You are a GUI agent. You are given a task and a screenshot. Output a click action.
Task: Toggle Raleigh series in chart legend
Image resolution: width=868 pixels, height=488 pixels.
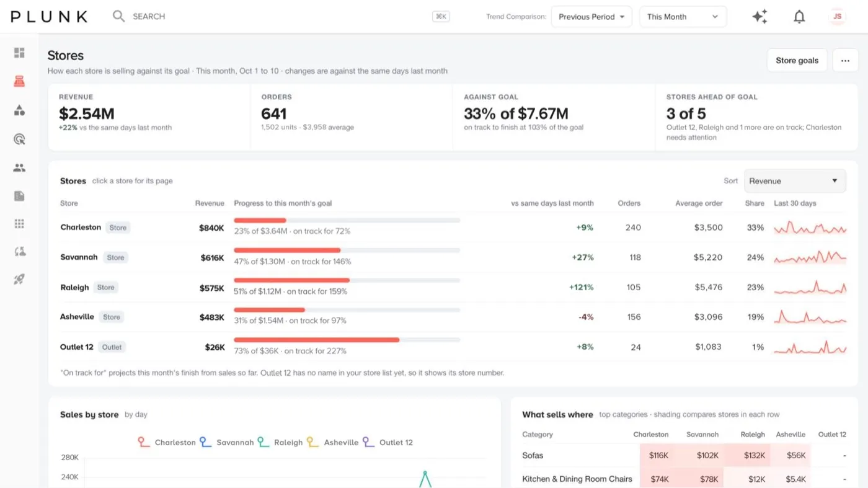tap(280, 442)
